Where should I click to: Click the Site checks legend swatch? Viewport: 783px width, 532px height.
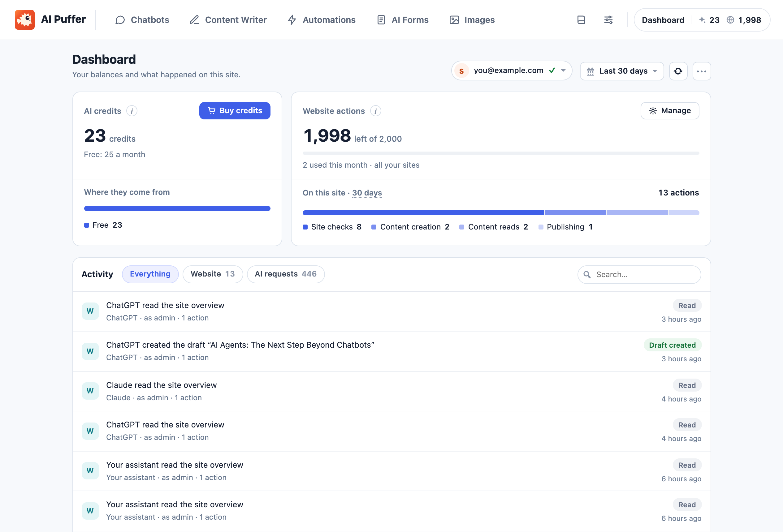coord(305,227)
